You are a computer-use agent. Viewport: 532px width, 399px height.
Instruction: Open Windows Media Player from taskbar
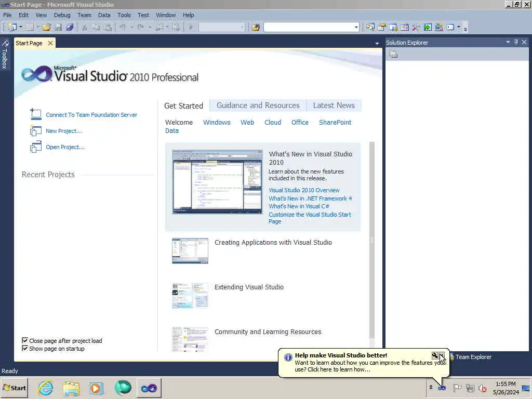point(96,388)
